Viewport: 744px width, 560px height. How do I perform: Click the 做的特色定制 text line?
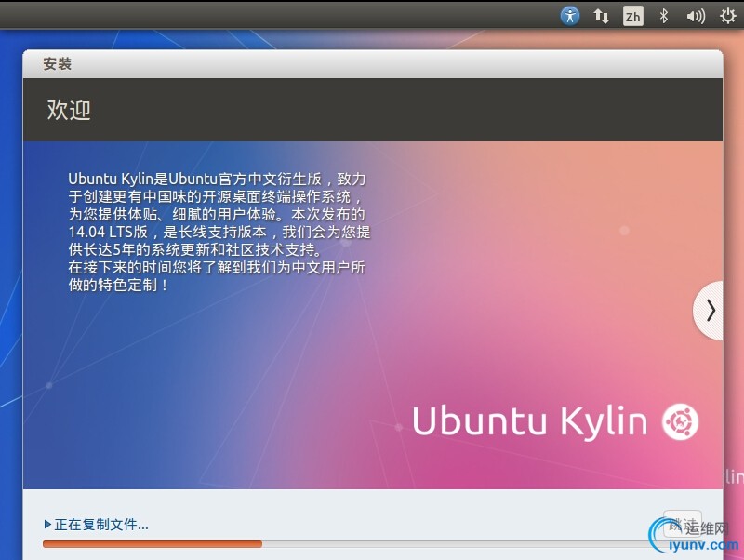(x=118, y=286)
